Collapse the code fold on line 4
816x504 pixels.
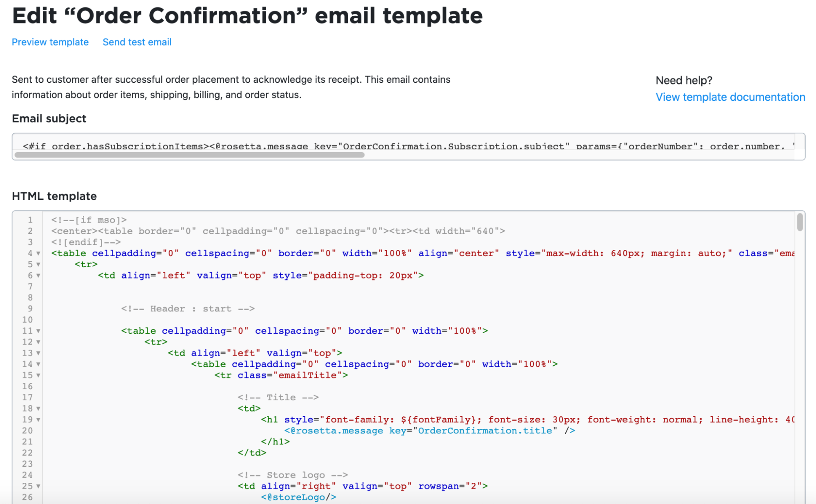point(38,254)
